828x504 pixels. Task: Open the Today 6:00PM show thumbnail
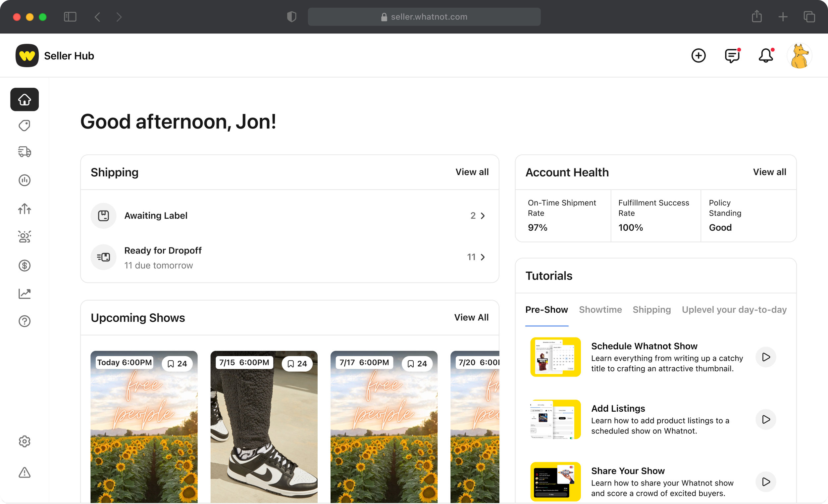[144, 427]
